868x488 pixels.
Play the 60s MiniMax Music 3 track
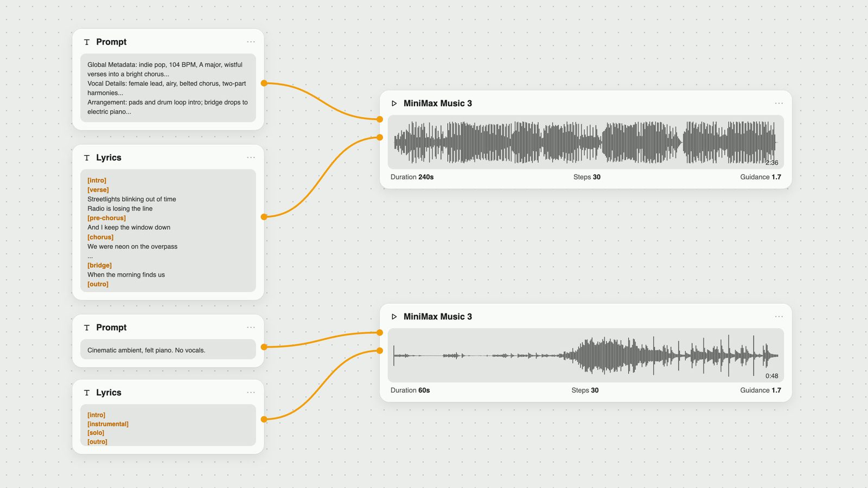tap(394, 317)
